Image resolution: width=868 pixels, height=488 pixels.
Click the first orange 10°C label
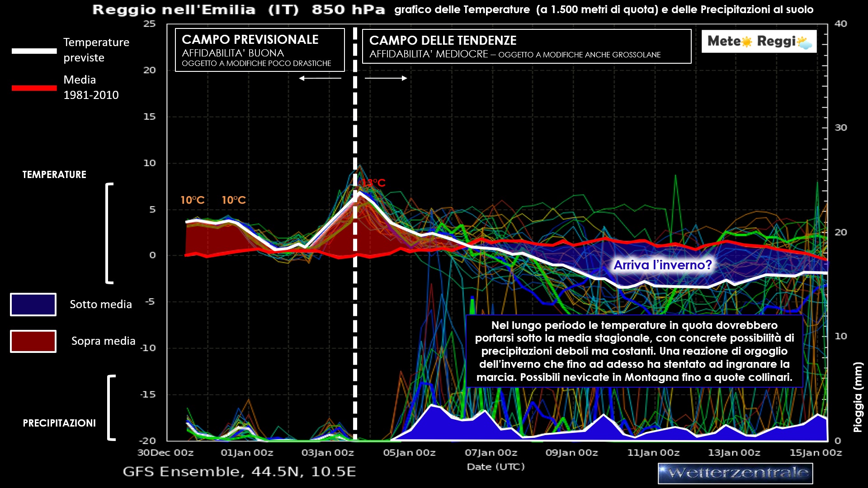[192, 200]
